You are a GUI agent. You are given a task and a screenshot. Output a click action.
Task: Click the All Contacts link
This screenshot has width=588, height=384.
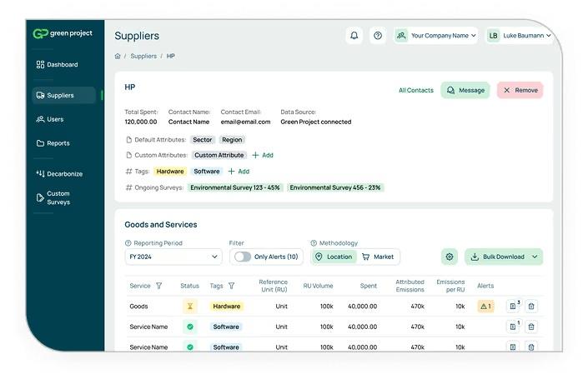(415, 90)
